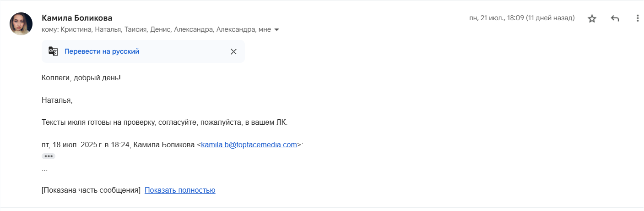
Task: Click the '[Показана часть сообщения]' label
Action: coord(91,190)
